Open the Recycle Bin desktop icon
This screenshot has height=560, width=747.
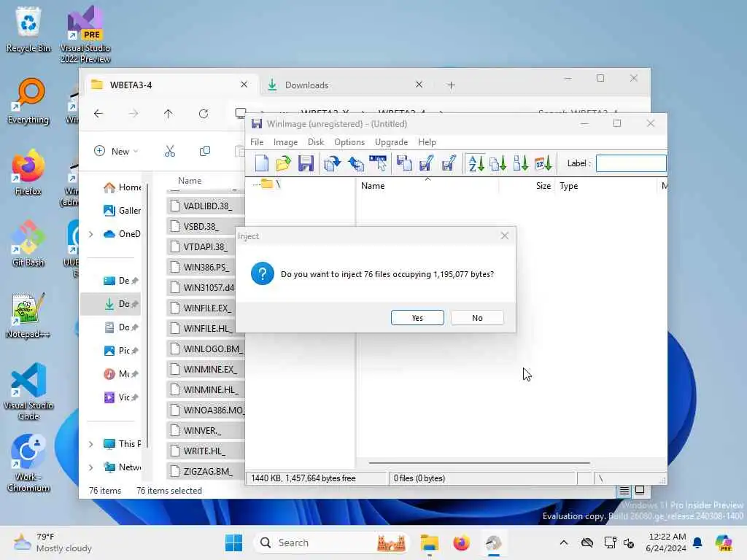28,29
